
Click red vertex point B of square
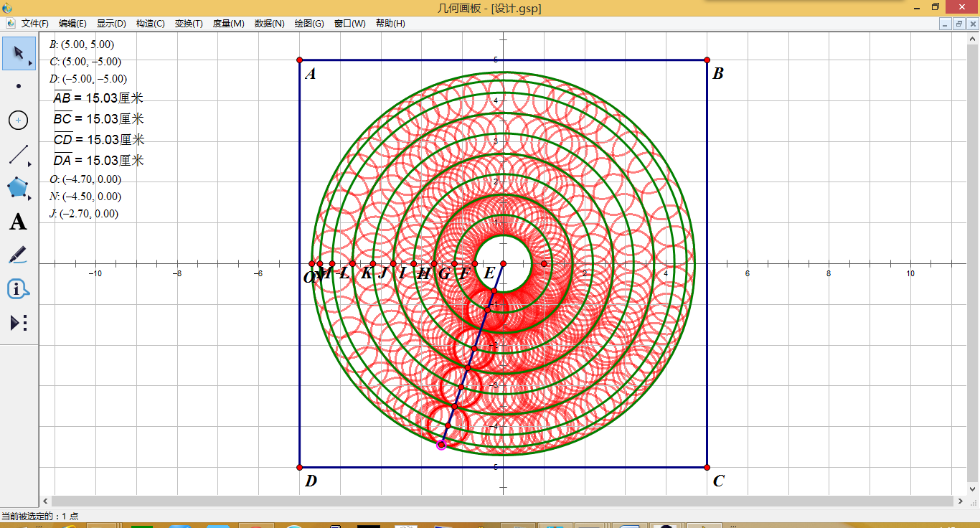(x=707, y=60)
